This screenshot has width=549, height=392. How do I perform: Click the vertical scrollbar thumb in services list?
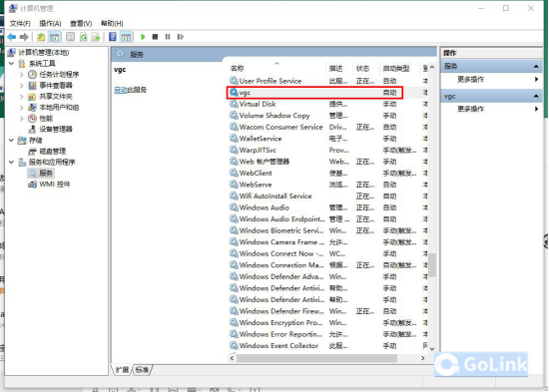tap(432, 264)
